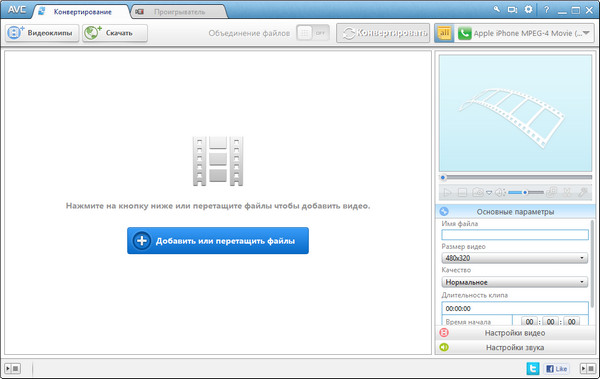
Task: Click the Конвертировать button
Action: click(x=383, y=33)
